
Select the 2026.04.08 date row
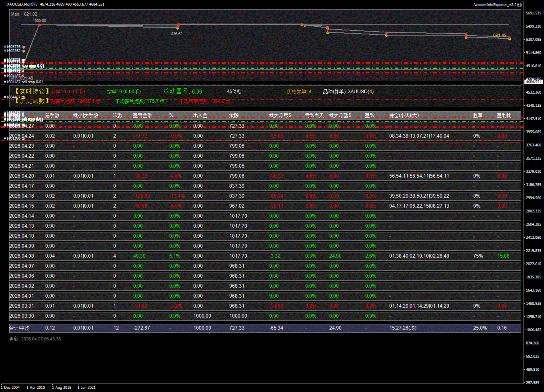22,256
